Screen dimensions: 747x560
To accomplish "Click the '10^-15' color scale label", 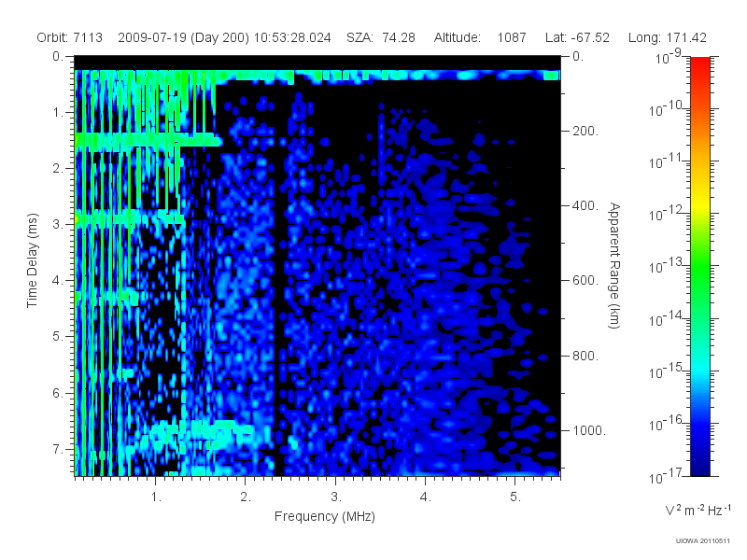I will point(666,371).
